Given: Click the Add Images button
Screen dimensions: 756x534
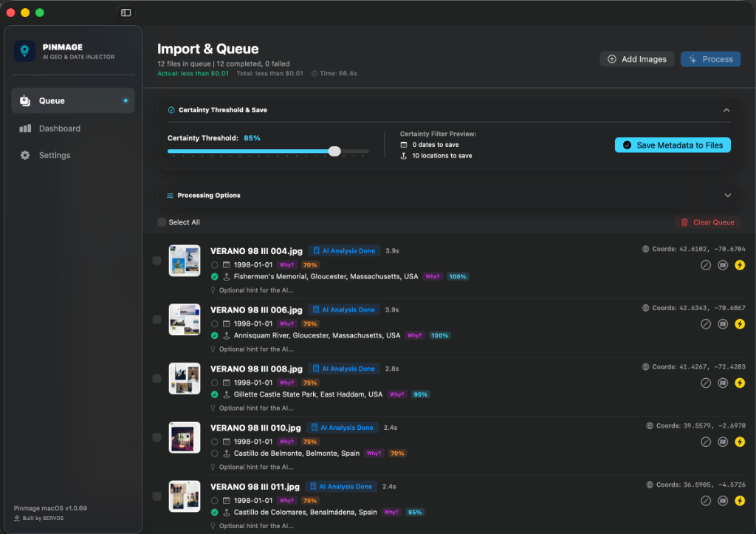Looking at the screenshot, I should (636, 59).
